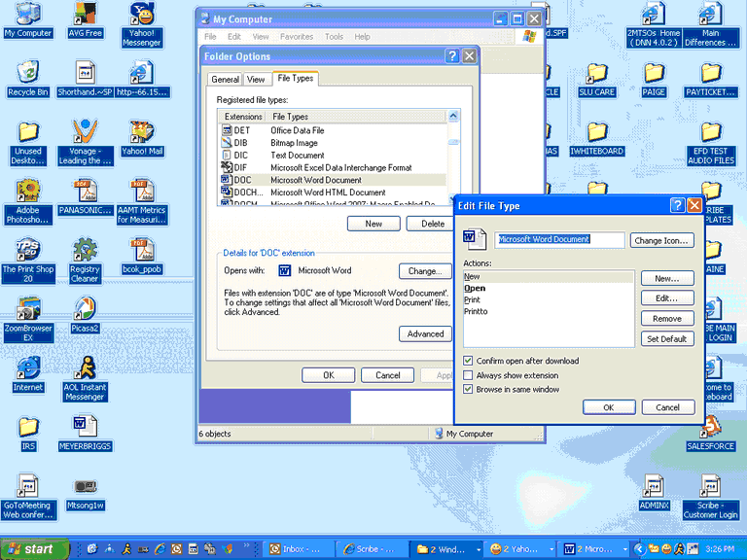Open the Start menu
747x560 pixels.
click(34, 549)
